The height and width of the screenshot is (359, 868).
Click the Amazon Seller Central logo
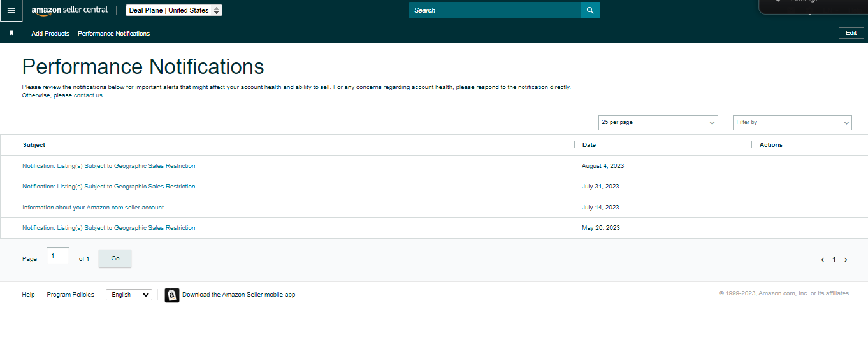click(x=69, y=10)
